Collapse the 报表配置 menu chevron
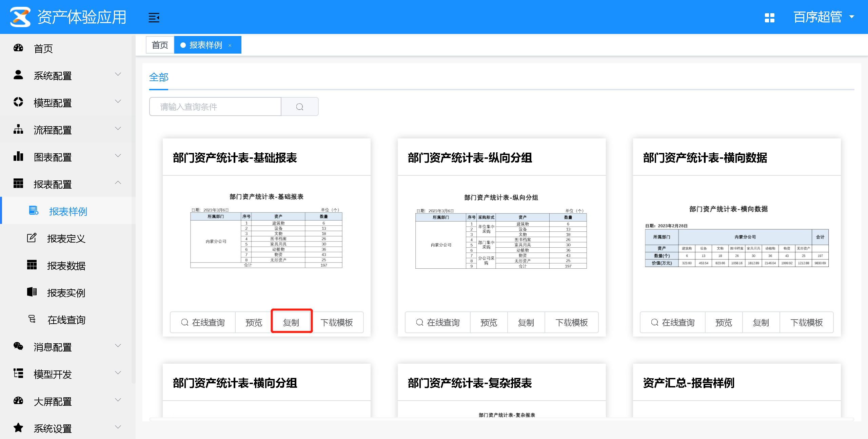Screen dimensions: 868x439 coord(118,183)
